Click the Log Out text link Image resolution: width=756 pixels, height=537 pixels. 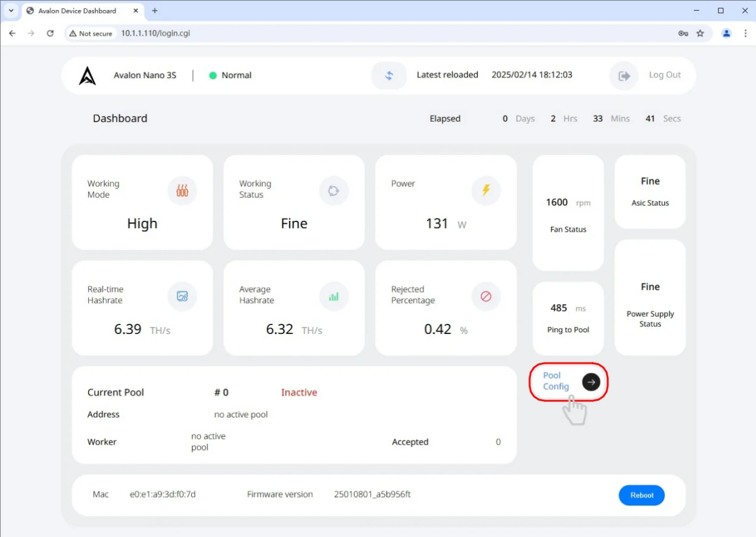[x=664, y=75]
